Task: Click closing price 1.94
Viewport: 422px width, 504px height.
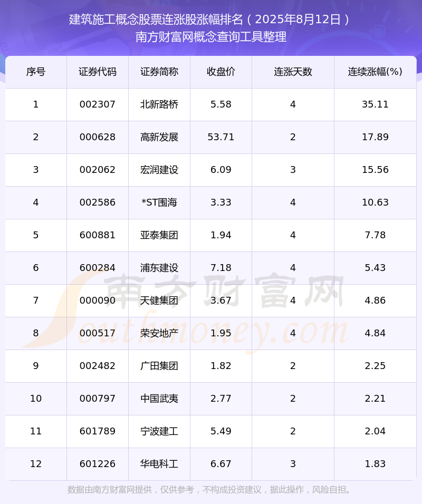Action: point(221,235)
